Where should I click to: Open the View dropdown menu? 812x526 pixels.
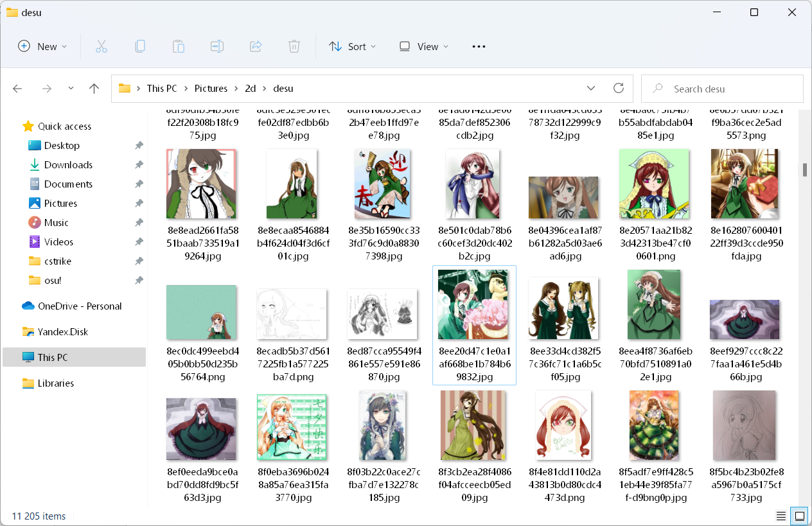(x=423, y=46)
